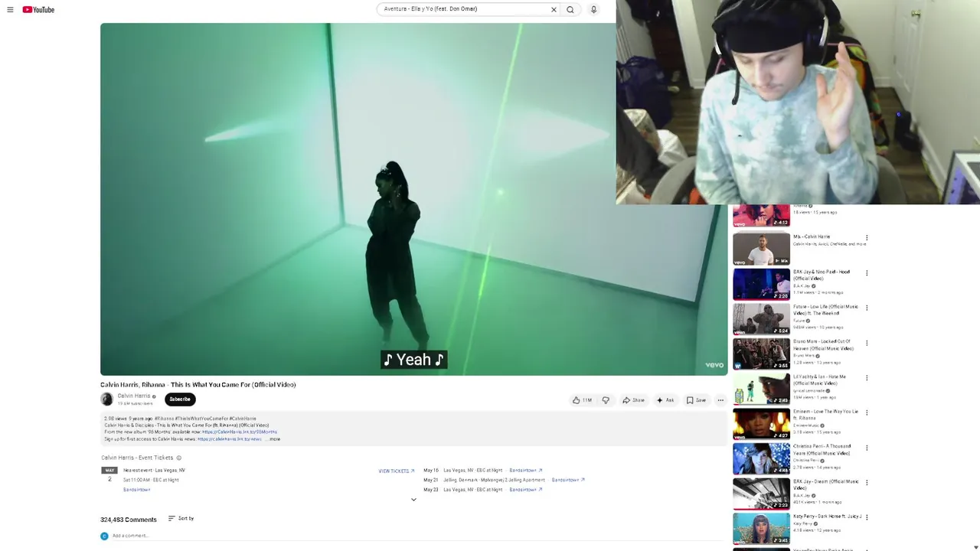Share the Calvin Harris video
The height and width of the screenshot is (551, 980).
(633, 400)
